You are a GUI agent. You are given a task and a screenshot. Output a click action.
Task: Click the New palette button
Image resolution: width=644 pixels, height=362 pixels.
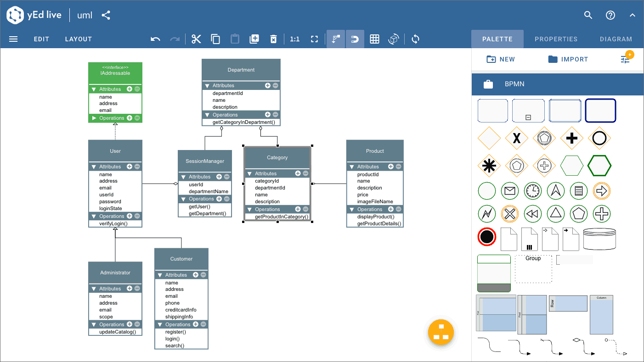pos(501,59)
